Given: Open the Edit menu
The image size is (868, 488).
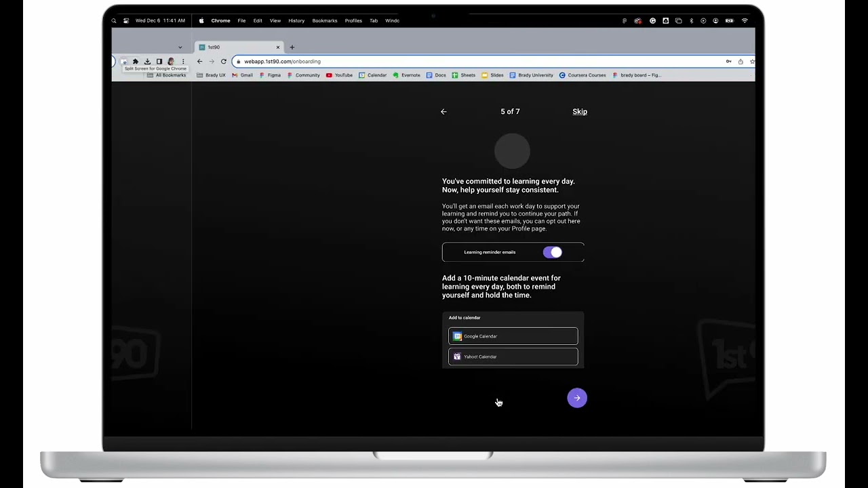Looking at the screenshot, I should pos(258,21).
